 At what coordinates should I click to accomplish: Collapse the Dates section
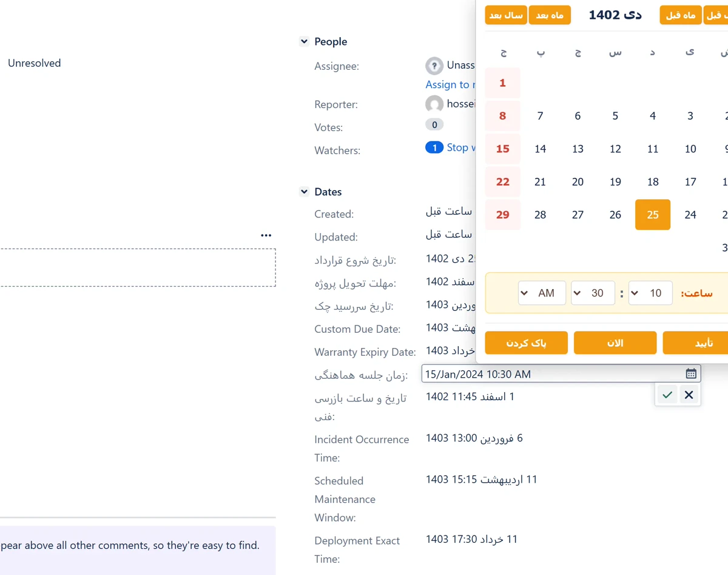[x=304, y=191]
